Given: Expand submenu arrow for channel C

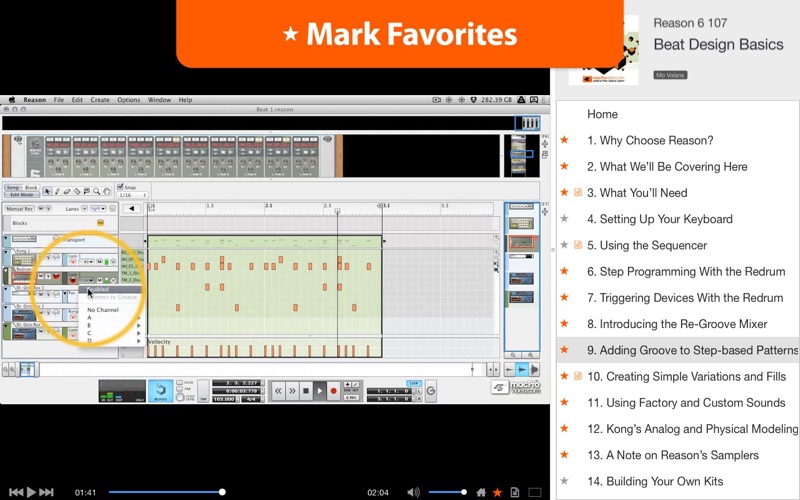Looking at the screenshot, I should (x=138, y=333).
